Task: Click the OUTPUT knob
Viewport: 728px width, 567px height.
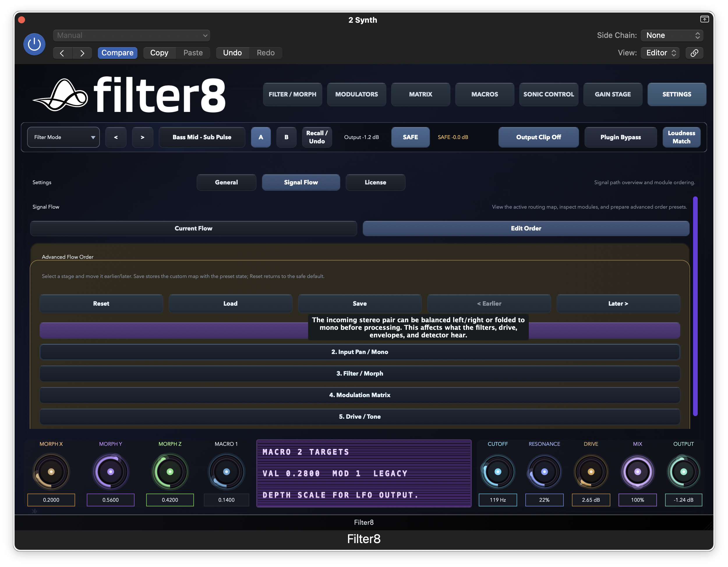Action: (683, 472)
